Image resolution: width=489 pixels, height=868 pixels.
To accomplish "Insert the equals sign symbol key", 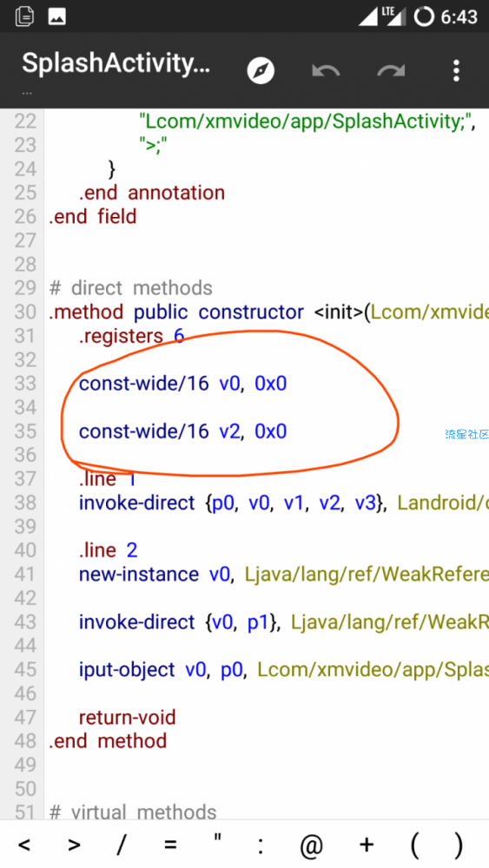I will pos(170,845).
